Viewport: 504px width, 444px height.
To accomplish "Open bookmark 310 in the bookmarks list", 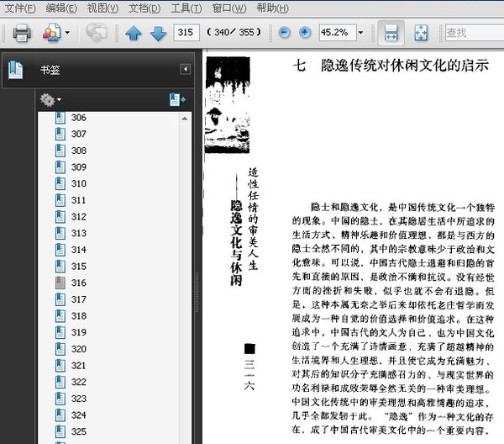I will click(78, 183).
